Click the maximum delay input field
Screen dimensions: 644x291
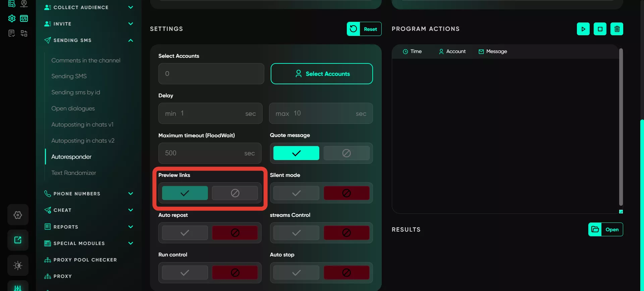pyautogui.click(x=321, y=113)
